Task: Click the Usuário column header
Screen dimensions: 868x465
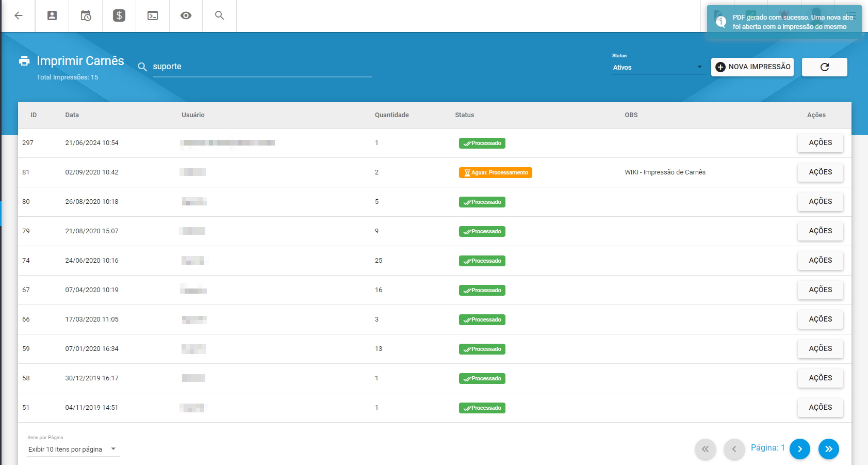Action: click(x=193, y=115)
